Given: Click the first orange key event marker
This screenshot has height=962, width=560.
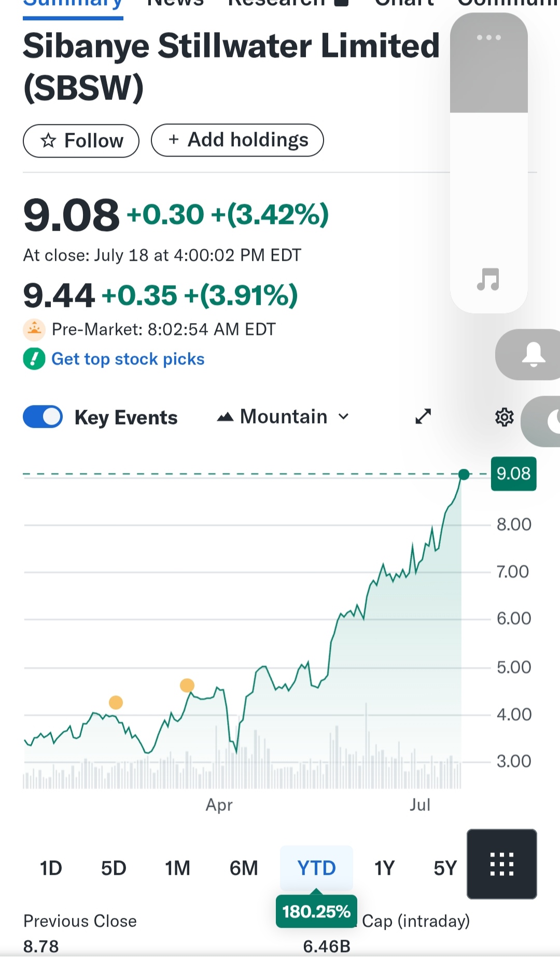Looking at the screenshot, I should [x=116, y=703].
